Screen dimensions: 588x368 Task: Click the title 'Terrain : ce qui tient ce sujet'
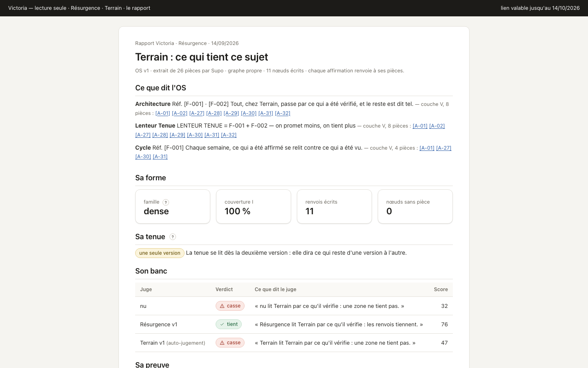click(202, 57)
